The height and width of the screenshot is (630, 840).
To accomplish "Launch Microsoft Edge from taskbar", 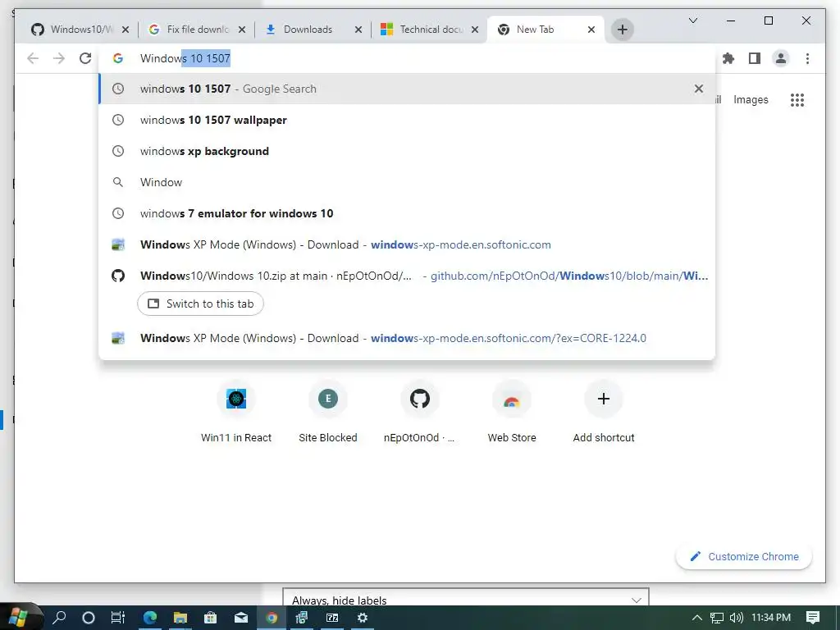I will 150,618.
